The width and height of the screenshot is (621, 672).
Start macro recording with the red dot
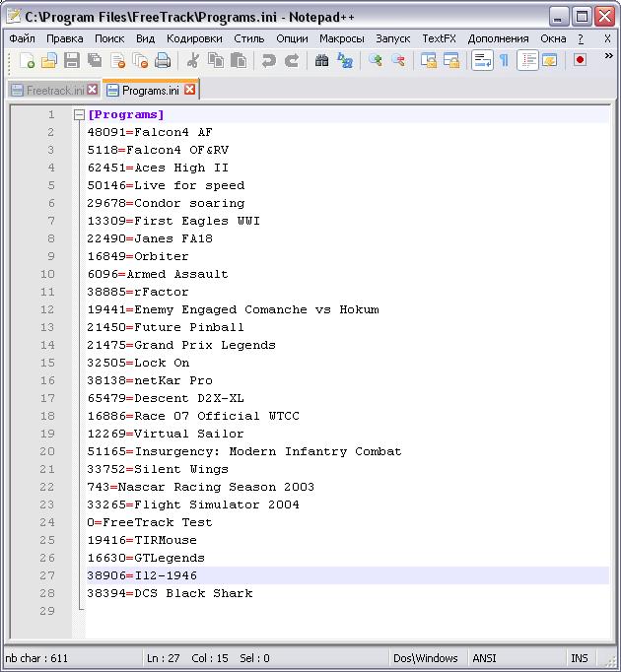click(x=580, y=59)
